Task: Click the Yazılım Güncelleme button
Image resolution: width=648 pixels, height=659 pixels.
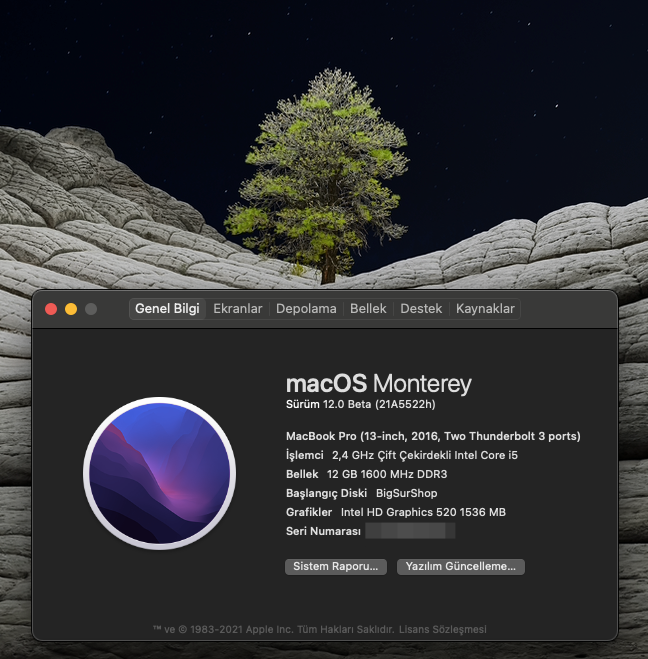Action: coord(461,566)
